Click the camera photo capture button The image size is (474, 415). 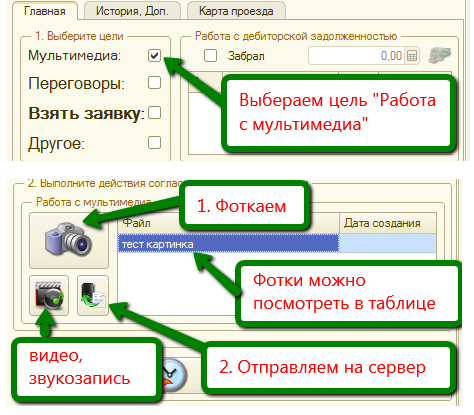click(x=69, y=240)
